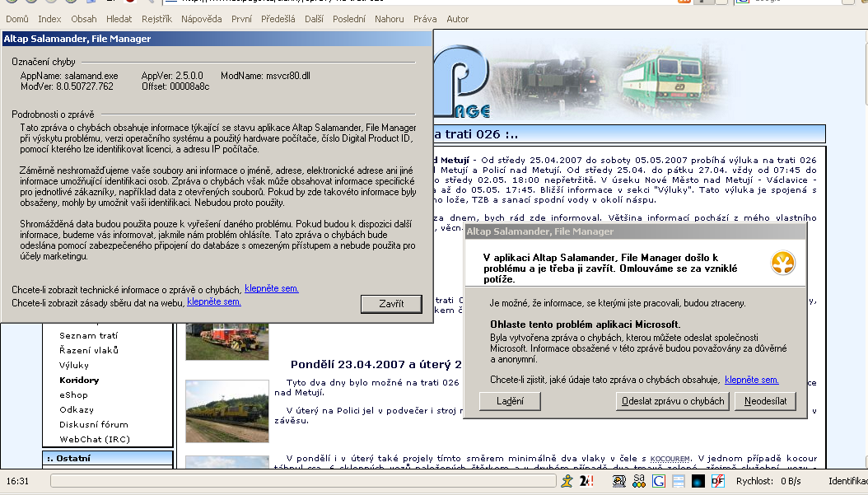
Task: Click the 24! icon in status bar
Action: point(586,481)
